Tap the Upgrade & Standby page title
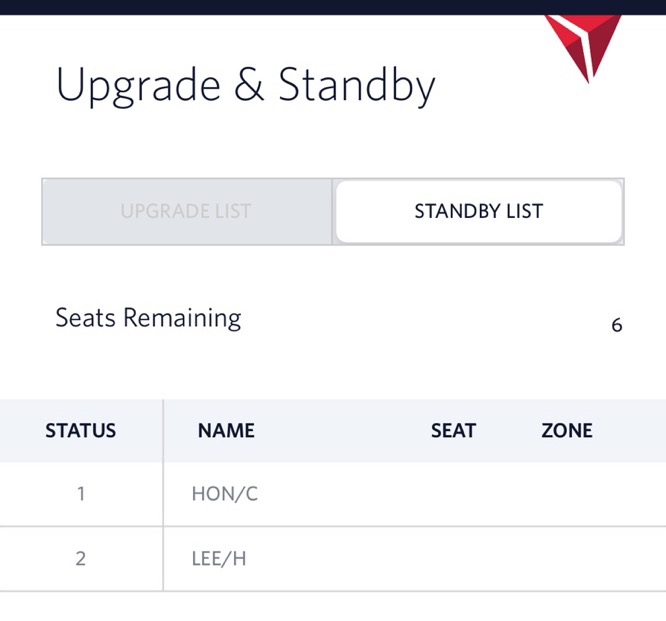Image resolution: width=666 pixels, height=621 pixels. click(246, 86)
